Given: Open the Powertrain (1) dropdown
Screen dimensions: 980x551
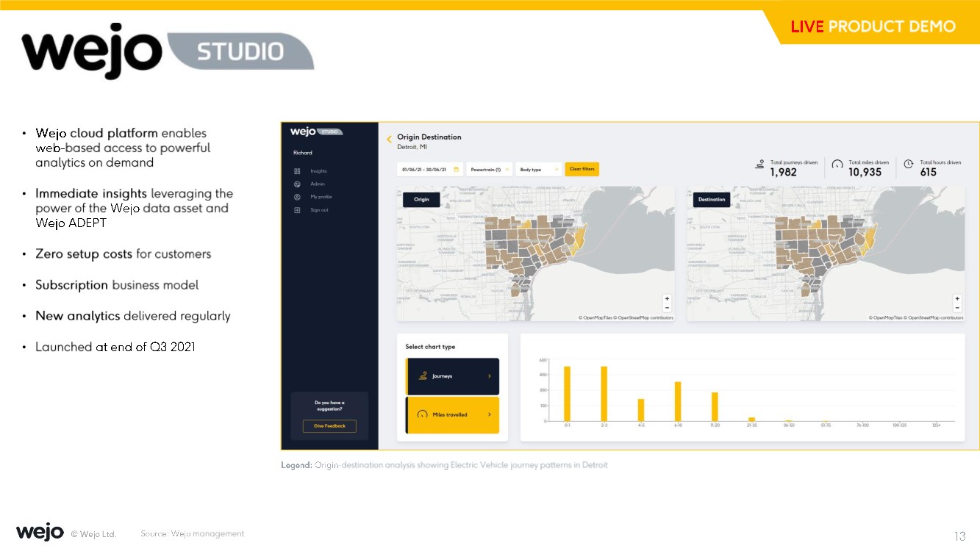Looking at the screenshot, I should (489, 169).
